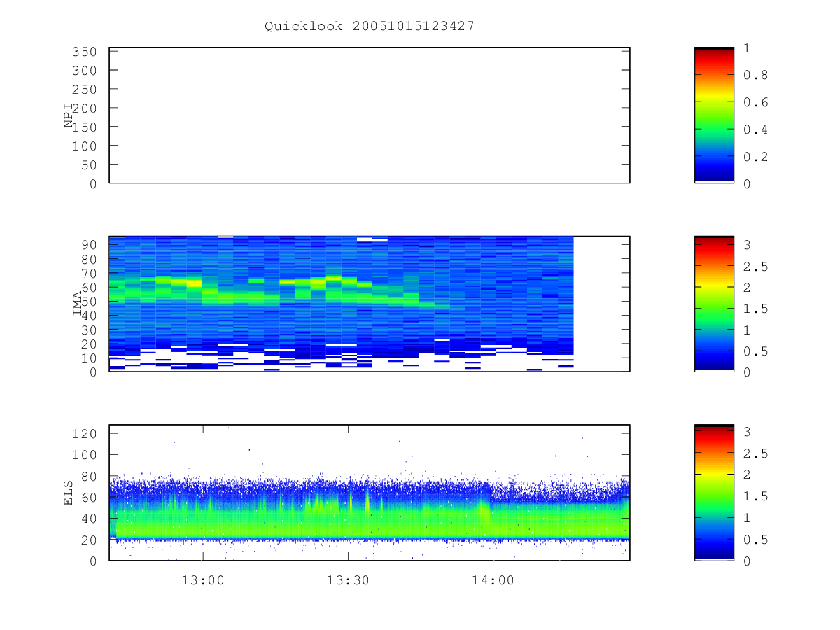Screen dimensions: 840x630
Task: Click the 2.5 label on ELS colorbar
Action: tap(755, 454)
